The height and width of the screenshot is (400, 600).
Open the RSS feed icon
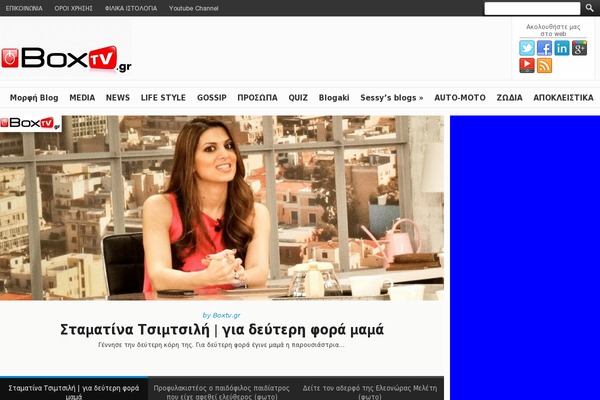click(544, 65)
